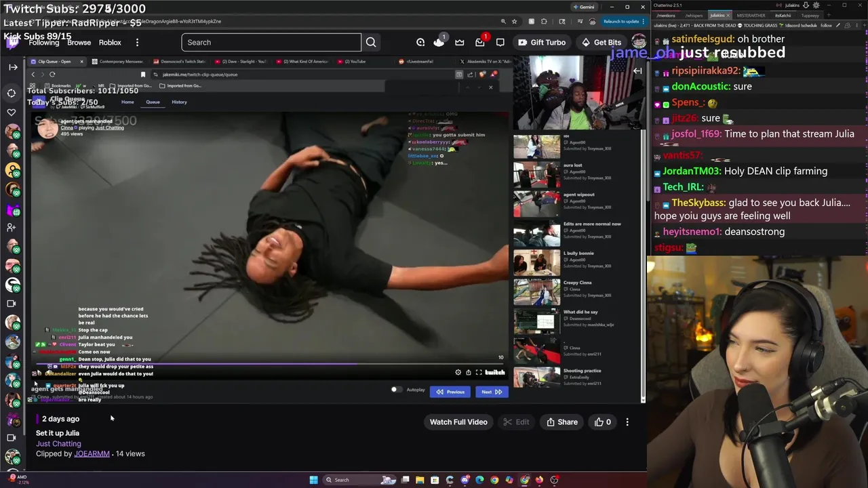Open Twitch Prime loot crown icon
868x488 pixels.
[x=460, y=43]
